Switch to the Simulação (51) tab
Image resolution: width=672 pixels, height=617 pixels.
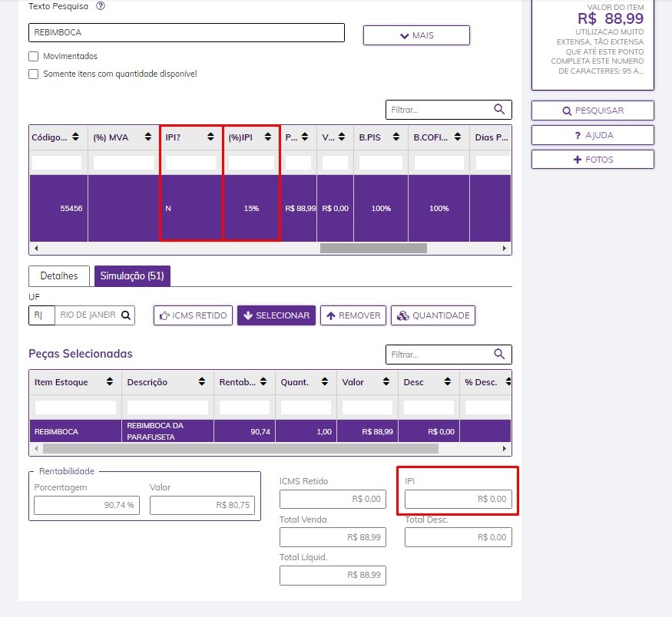point(132,276)
